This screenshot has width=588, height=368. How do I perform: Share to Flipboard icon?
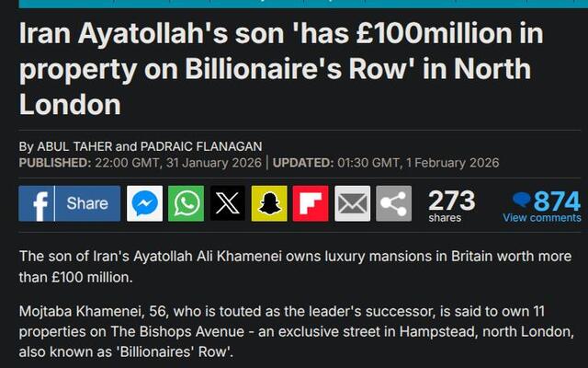(x=311, y=203)
